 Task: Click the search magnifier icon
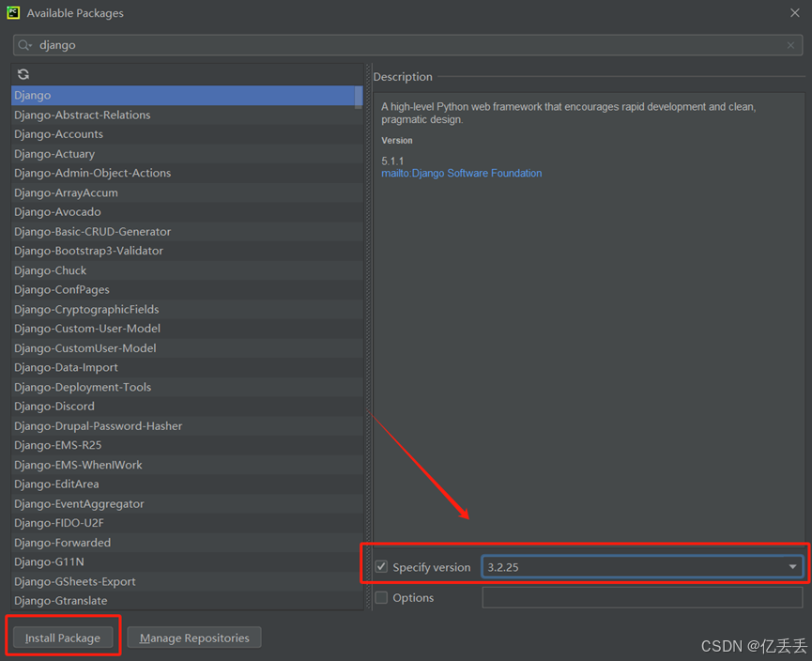pyautogui.click(x=24, y=45)
